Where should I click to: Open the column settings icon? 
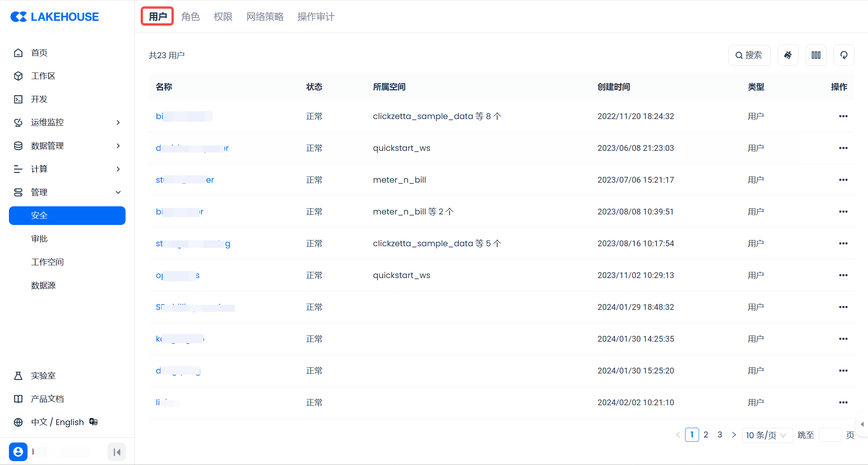pyautogui.click(x=816, y=55)
